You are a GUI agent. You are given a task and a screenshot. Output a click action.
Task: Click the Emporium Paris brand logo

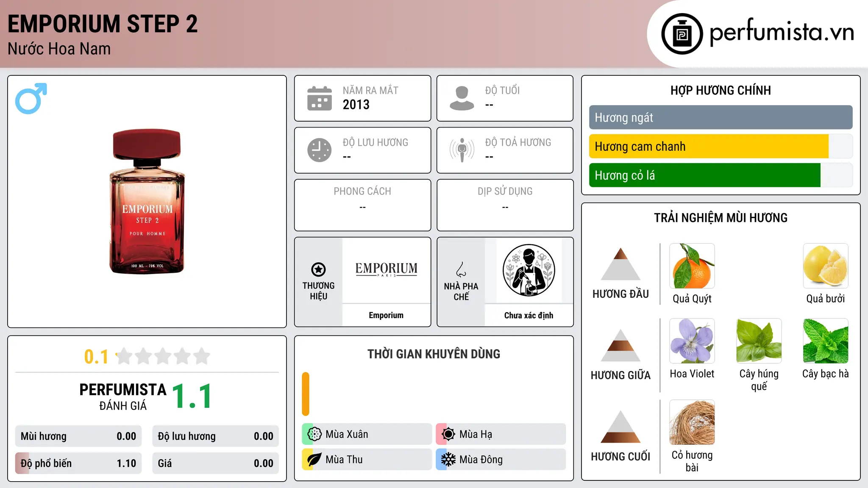tap(386, 269)
